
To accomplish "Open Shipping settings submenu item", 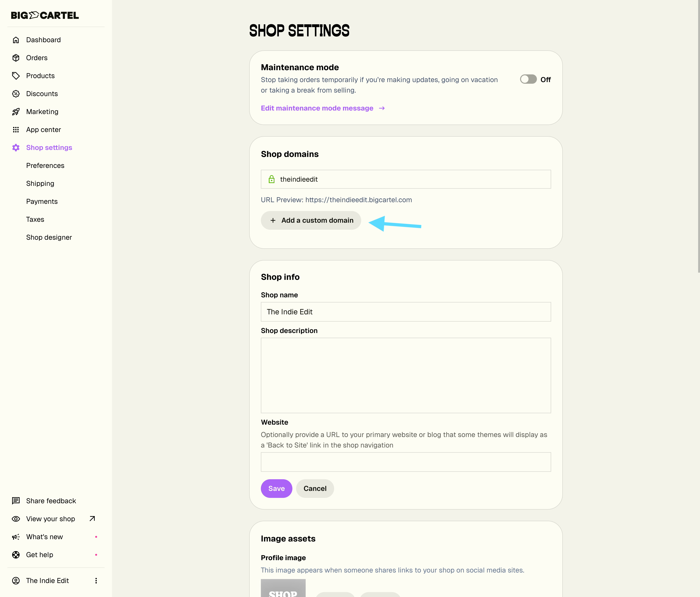I will tap(40, 183).
